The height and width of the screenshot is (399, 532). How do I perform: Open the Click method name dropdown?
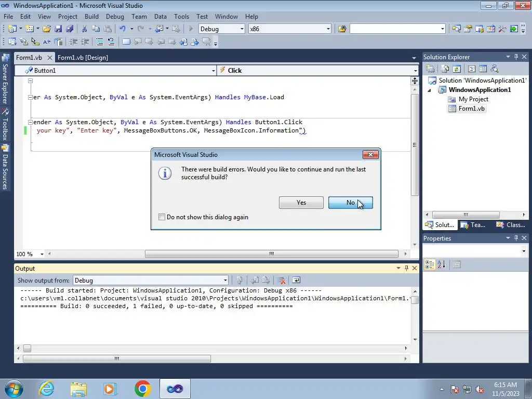point(415,71)
